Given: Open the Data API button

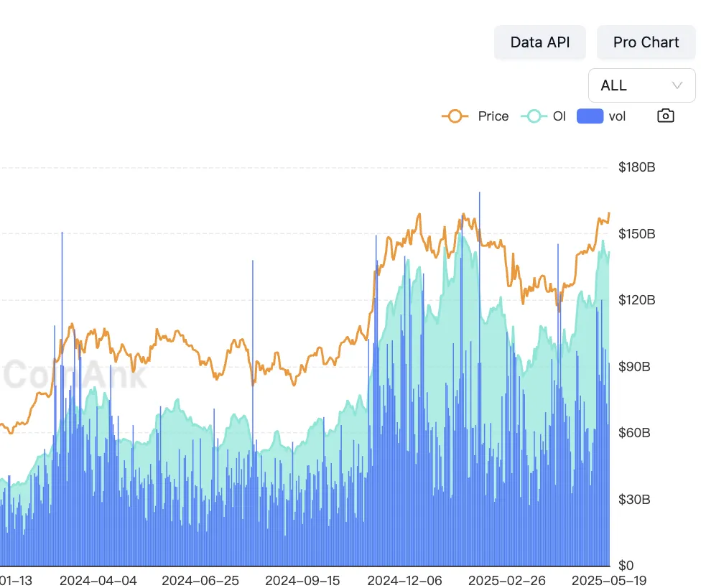Looking at the screenshot, I should pos(540,42).
